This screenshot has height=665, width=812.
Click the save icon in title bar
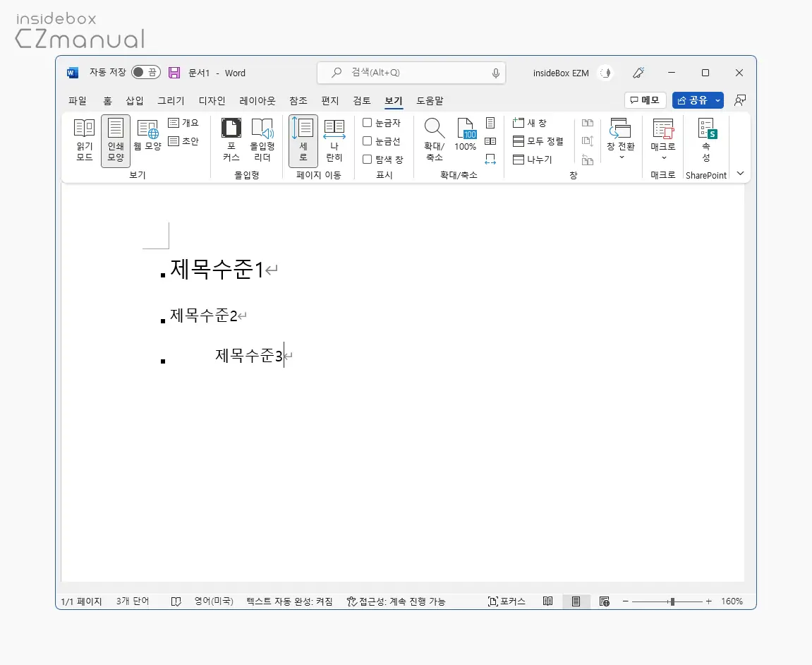174,73
